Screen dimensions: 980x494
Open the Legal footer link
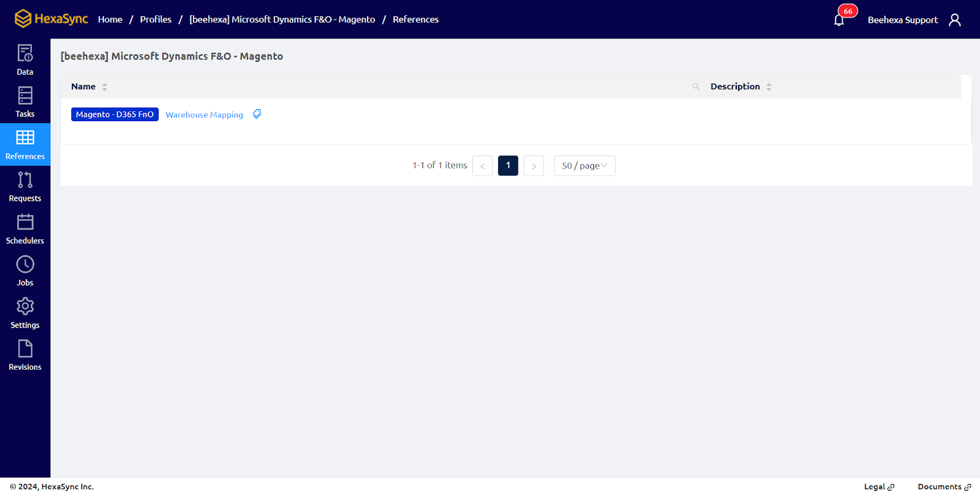879,487
